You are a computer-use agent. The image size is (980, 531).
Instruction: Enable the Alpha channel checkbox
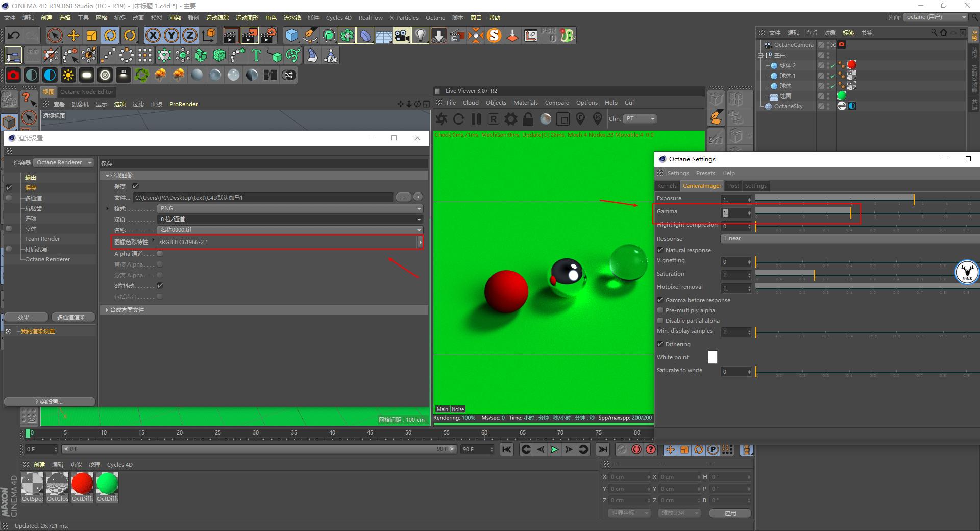pyautogui.click(x=160, y=253)
